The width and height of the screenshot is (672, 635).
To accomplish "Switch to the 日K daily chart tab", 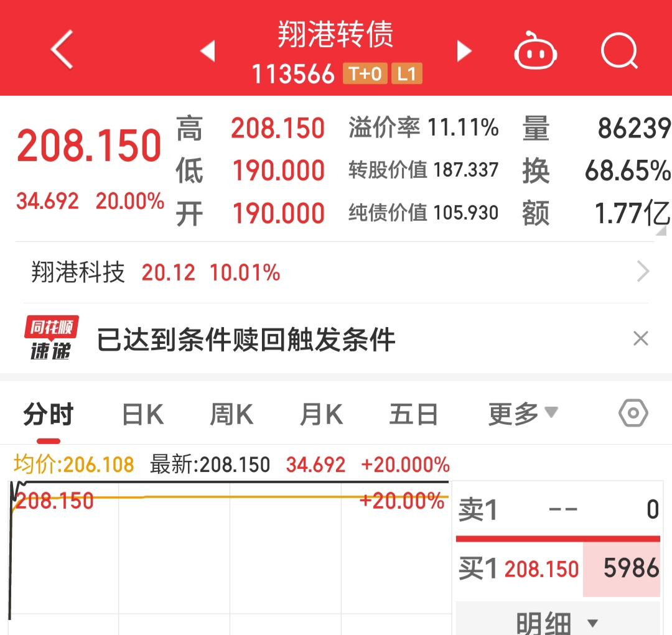I will (x=142, y=412).
